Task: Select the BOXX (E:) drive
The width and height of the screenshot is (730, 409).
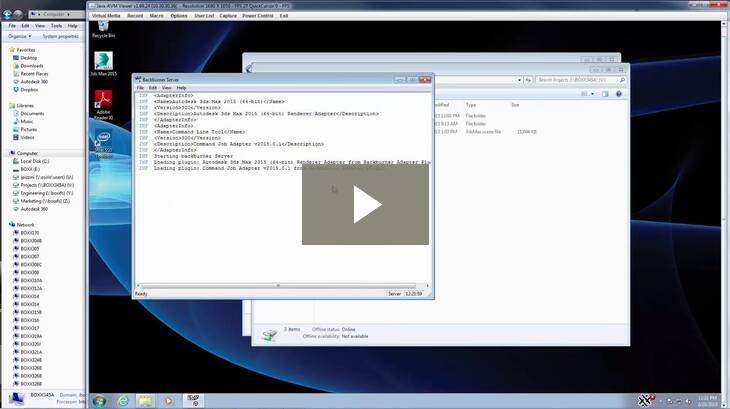Action: tap(30, 169)
